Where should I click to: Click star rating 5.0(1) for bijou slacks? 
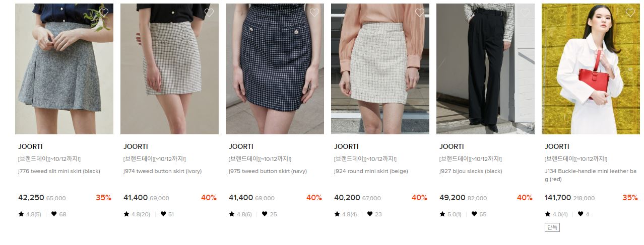[x=450, y=214]
